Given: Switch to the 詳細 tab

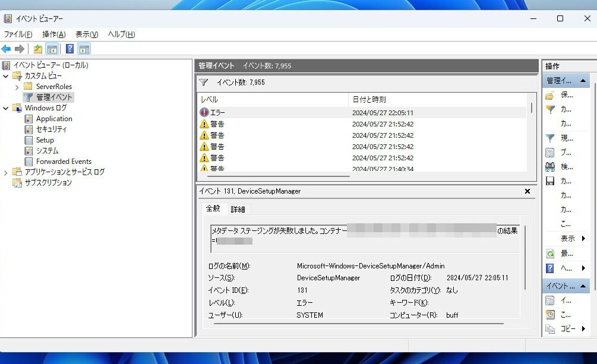Looking at the screenshot, I should (x=238, y=209).
